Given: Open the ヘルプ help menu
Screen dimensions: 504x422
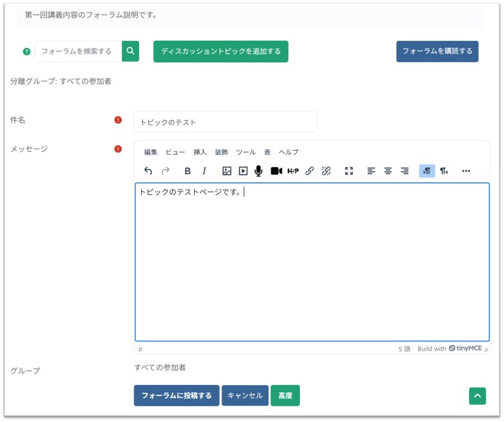Looking at the screenshot, I should [x=288, y=152].
